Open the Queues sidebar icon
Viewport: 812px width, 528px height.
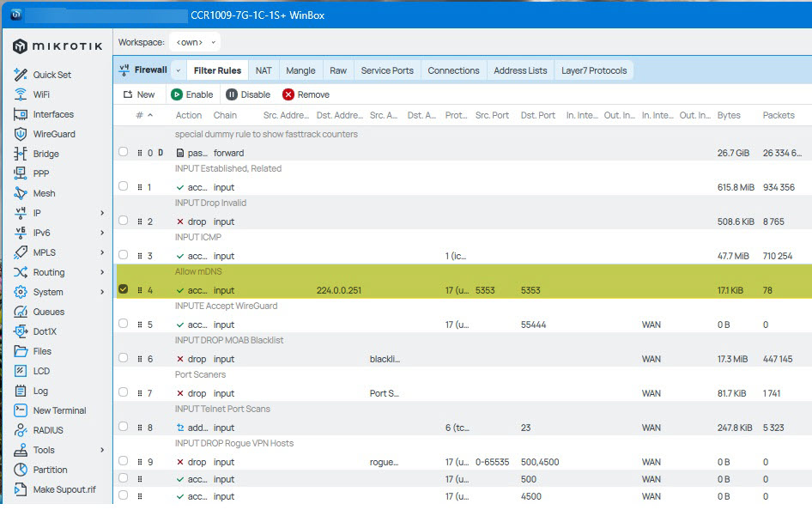(x=21, y=312)
